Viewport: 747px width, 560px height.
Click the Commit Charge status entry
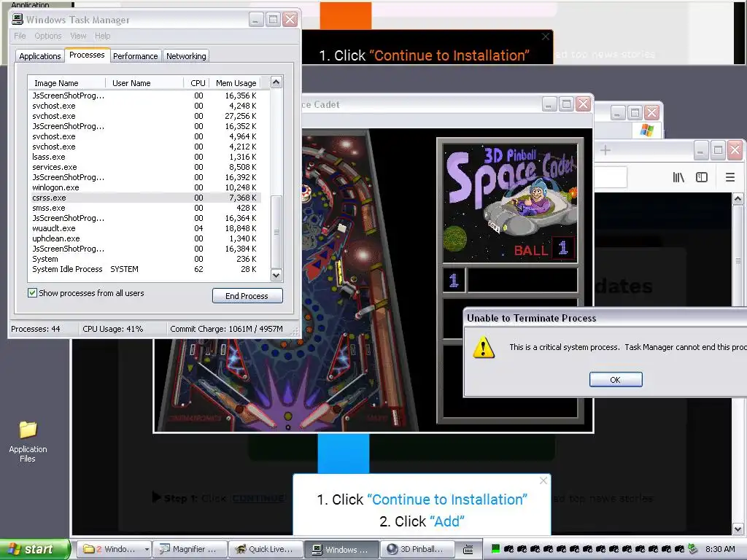pyautogui.click(x=227, y=329)
